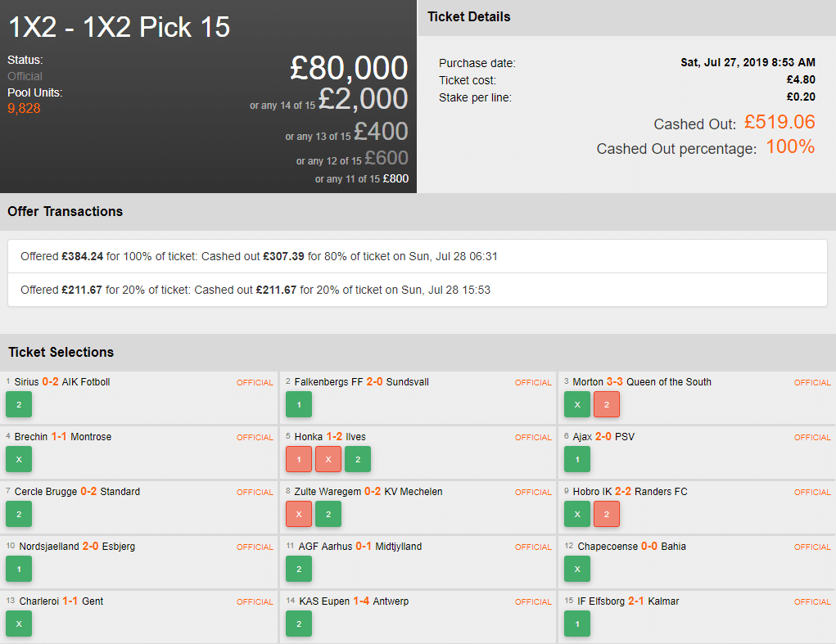Click green 2 for Zulte Waregem match
Image resolution: width=836 pixels, height=644 pixels.
[328, 514]
